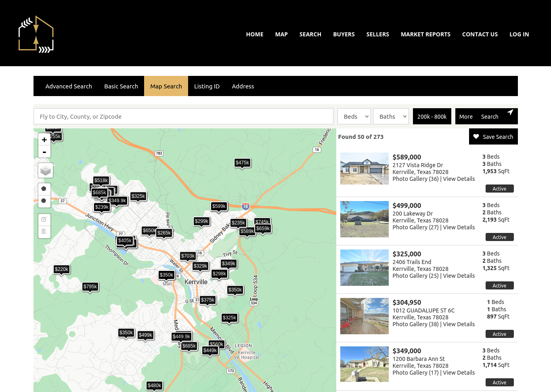This screenshot has width=551, height=392.
Task: Click the $659k price marker
Action: point(263,228)
